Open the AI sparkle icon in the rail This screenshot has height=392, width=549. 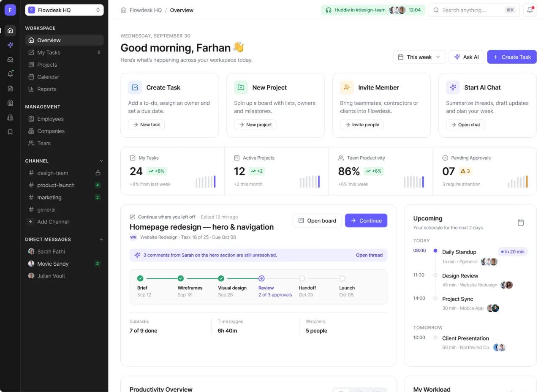point(10,45)
